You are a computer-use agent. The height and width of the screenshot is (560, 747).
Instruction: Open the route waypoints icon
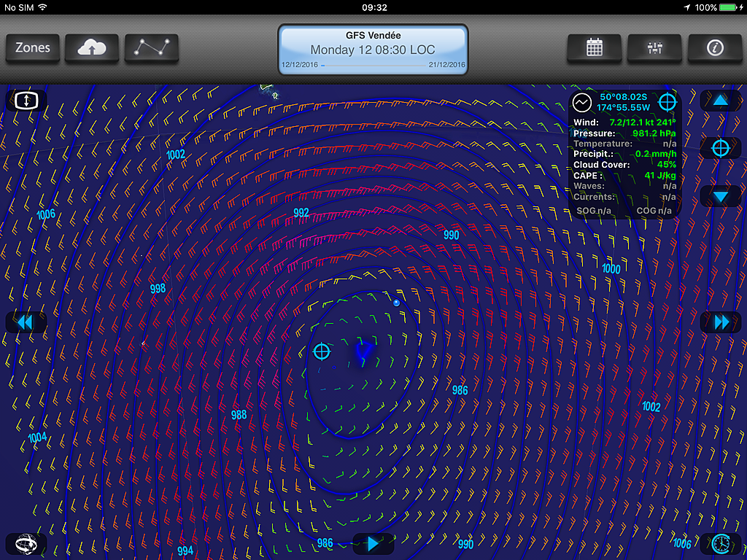(152, 47)
